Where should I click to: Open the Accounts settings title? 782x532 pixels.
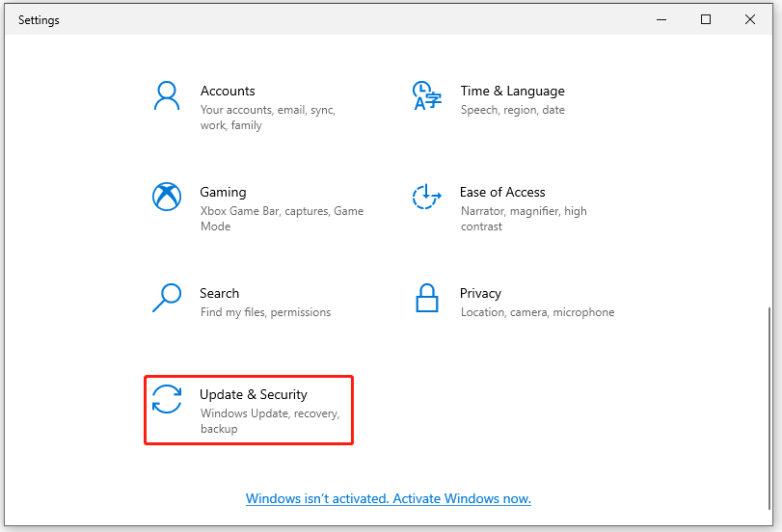[x=228, y=91]
